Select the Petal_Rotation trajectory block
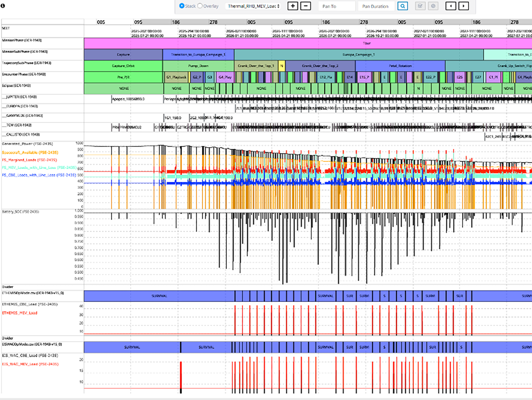 coord(400,66)
